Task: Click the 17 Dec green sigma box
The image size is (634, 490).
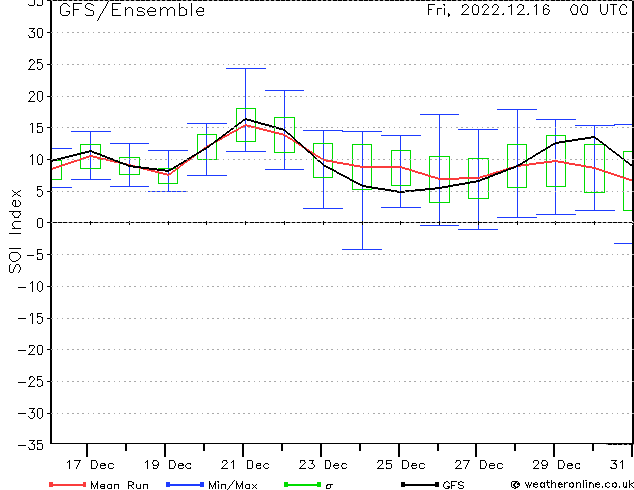Action: pyautogui.click(x=90, y=156)
